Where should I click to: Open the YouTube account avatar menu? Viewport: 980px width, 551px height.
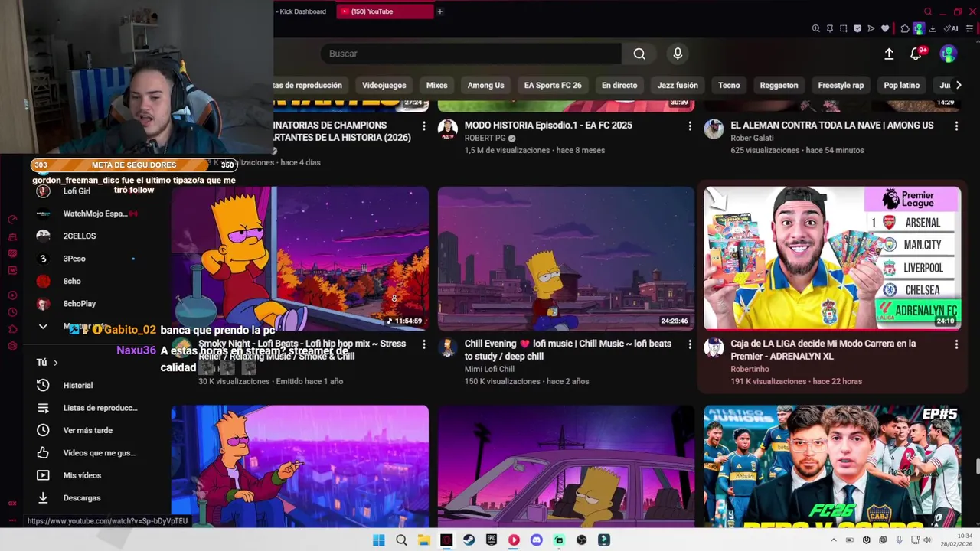click(x=949, y=54)
